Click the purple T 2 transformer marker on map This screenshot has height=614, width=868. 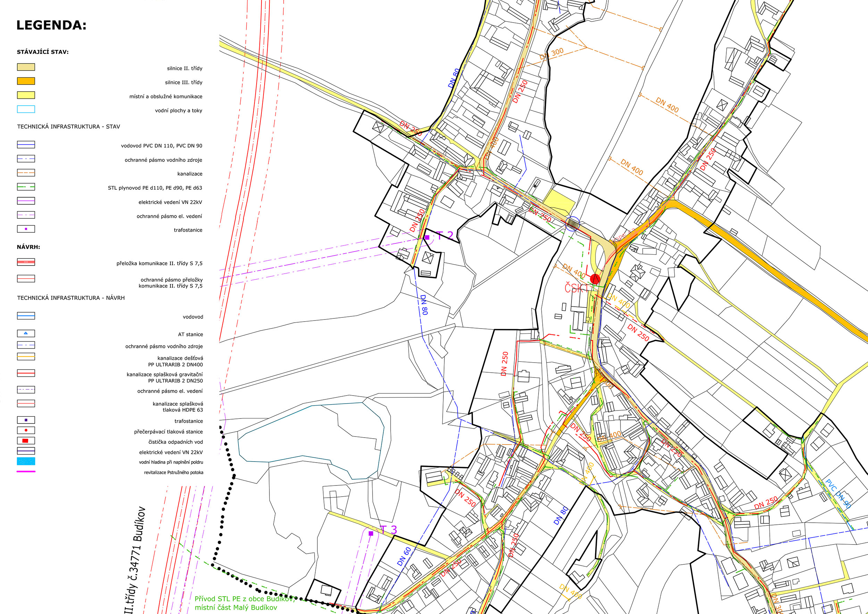pos(427,238)
